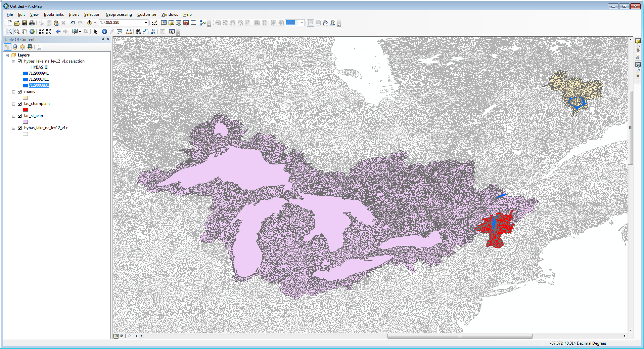The image size is (644, 349).
Task: Open the Geoprocessing menu
Action: coord(119,14)
